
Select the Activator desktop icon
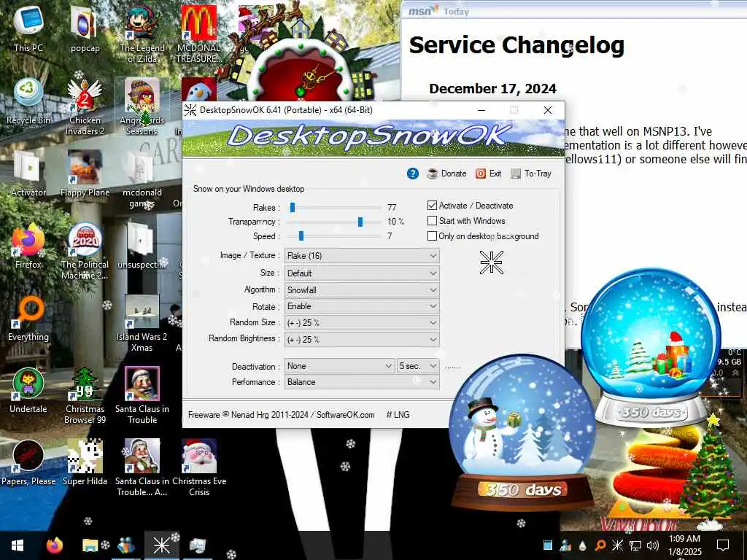(28, 174)
